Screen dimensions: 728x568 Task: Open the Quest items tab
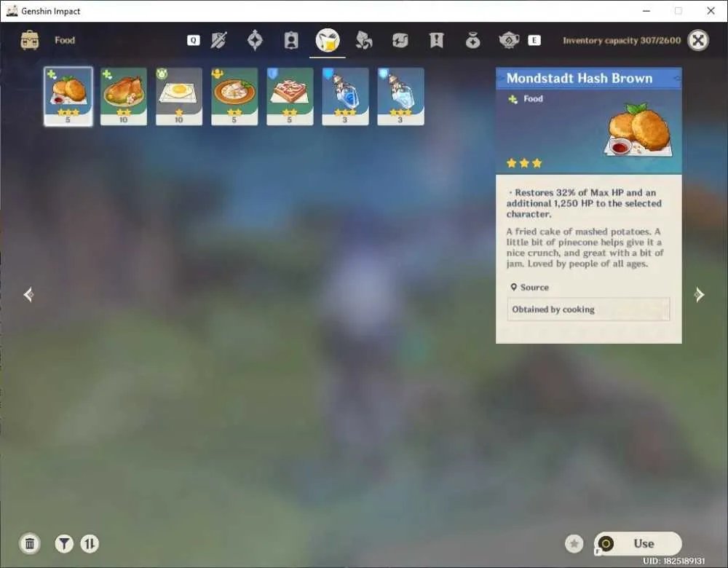(x=436, y=40)
